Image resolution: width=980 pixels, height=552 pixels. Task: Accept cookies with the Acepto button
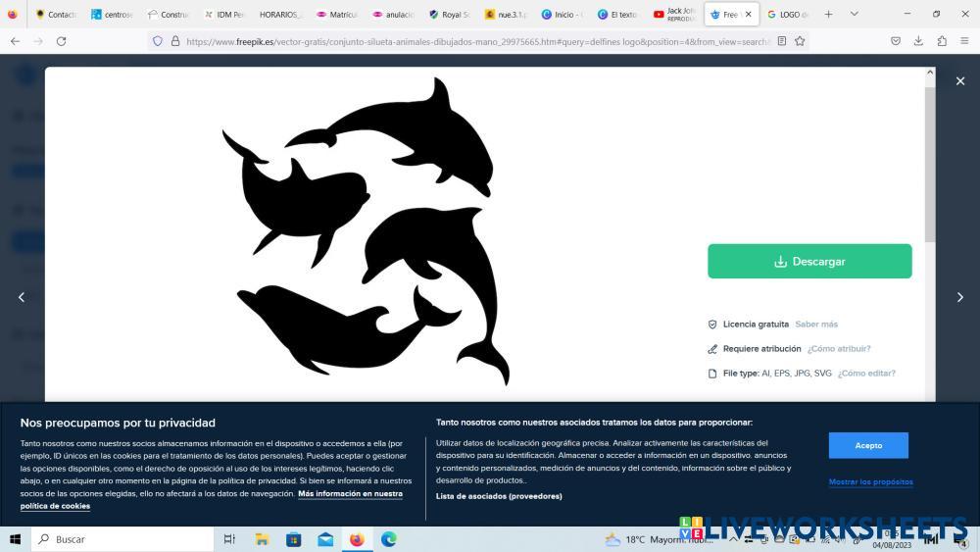tap(868, 445)
